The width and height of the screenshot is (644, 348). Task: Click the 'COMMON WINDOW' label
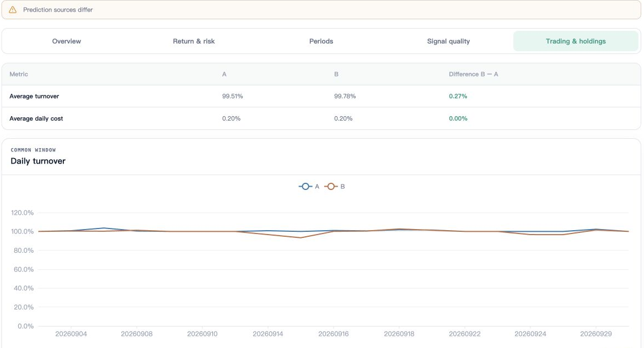pos(33,150)
